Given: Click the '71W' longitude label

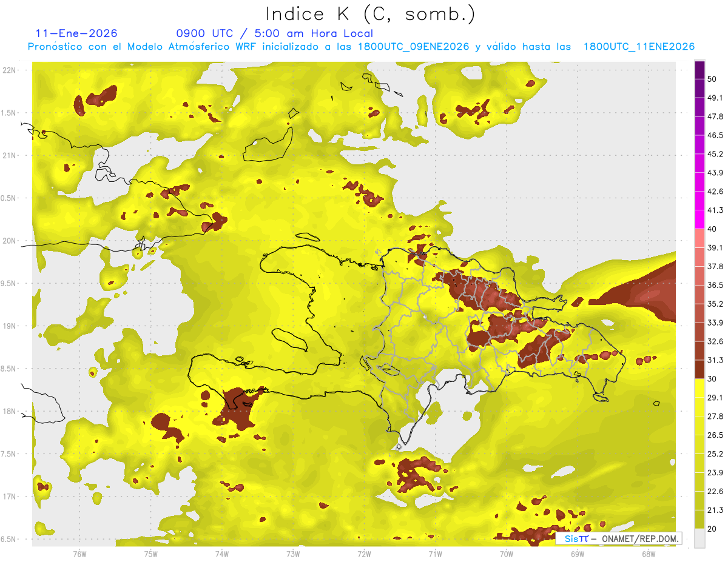Looking at the screenshot, I should pos(435,554).
